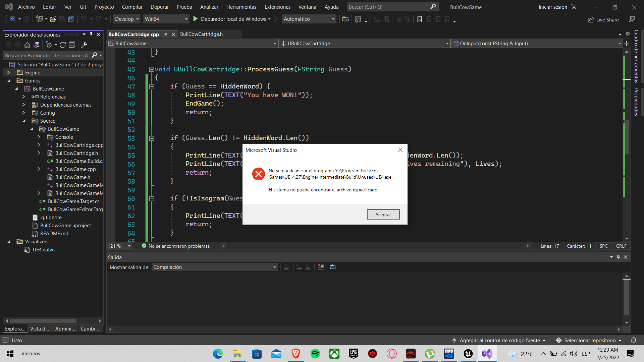Pin the Solution Explorer panel
Image resolution: width=644 pixels, height=362 pixels.
point(91,34)
